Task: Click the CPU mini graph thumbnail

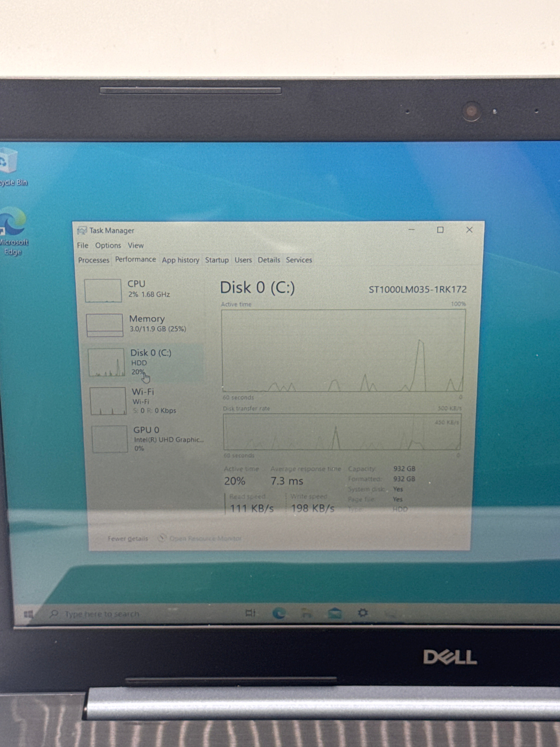Action: 103,290
